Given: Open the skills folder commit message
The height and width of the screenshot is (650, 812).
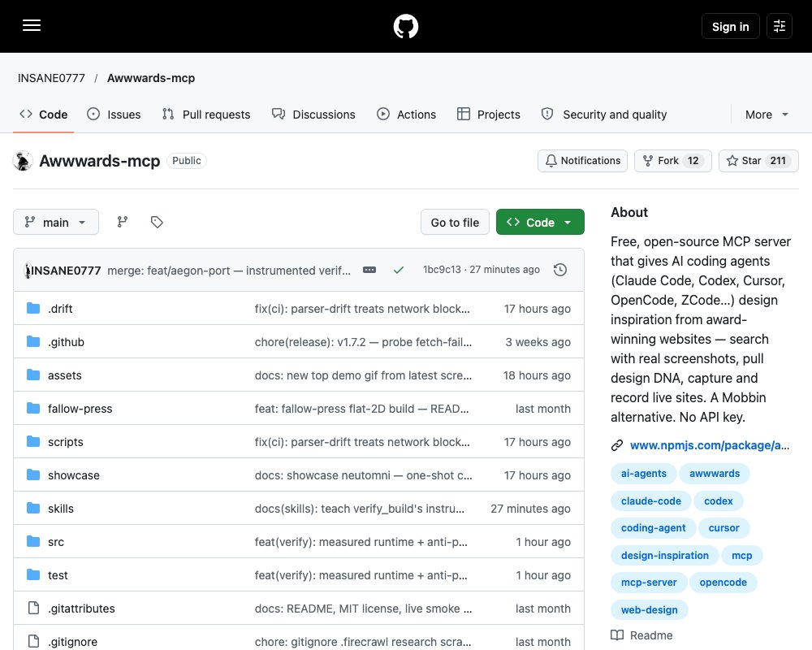Looking at the screenshot, I should pyautogui.click(x=360, y=509).
